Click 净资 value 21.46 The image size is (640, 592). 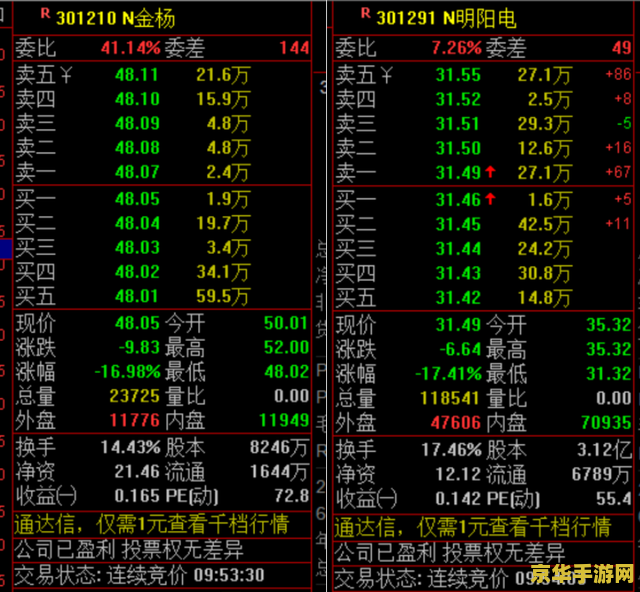(x=137, y=472)
